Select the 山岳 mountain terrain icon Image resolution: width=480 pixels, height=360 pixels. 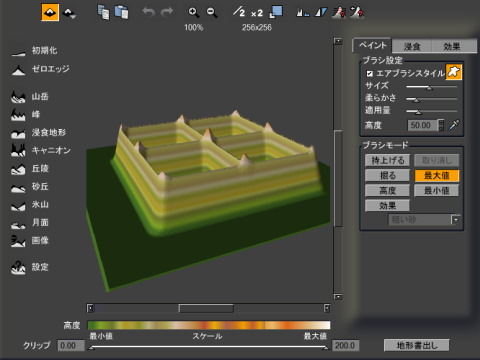tap(18, 97)
